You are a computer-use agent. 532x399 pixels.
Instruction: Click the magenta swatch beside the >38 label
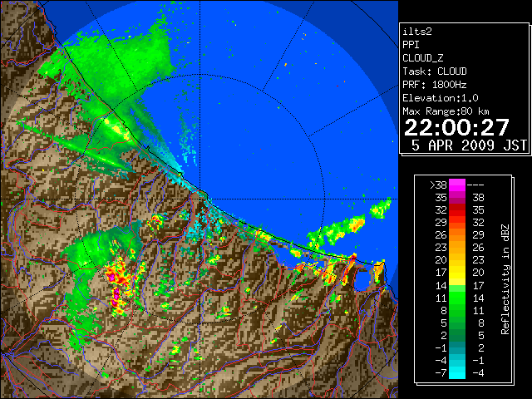pyautogui.click(x=456, y=185)
